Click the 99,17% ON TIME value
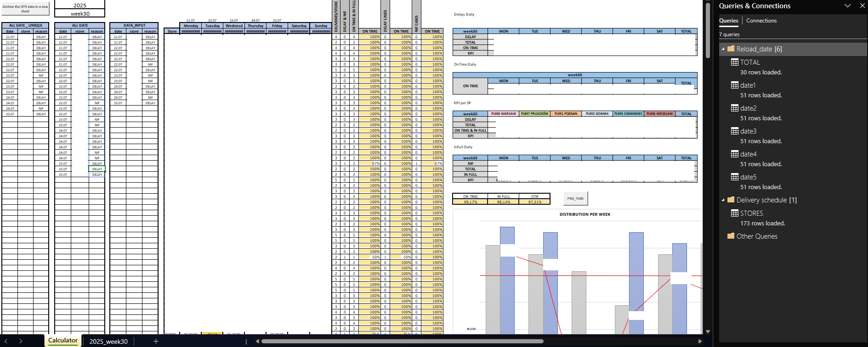The width and height of the screenshot is (868, 347). (x=471, y=202)
